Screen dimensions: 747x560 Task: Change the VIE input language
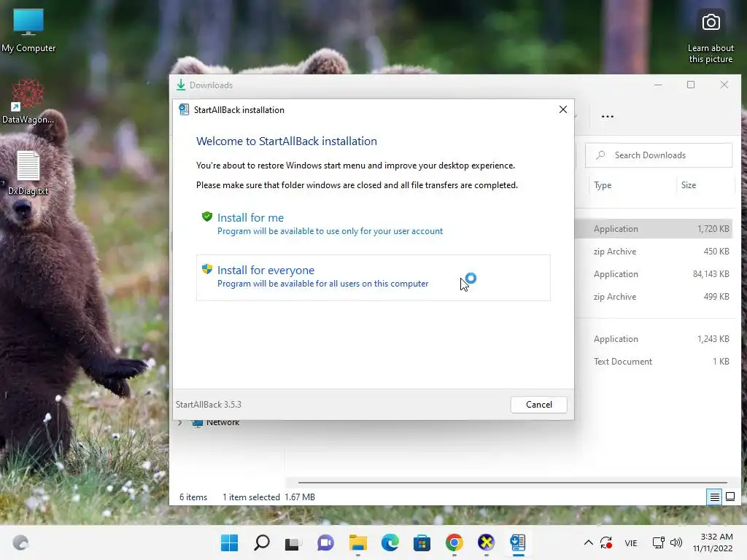click(631, 542)
